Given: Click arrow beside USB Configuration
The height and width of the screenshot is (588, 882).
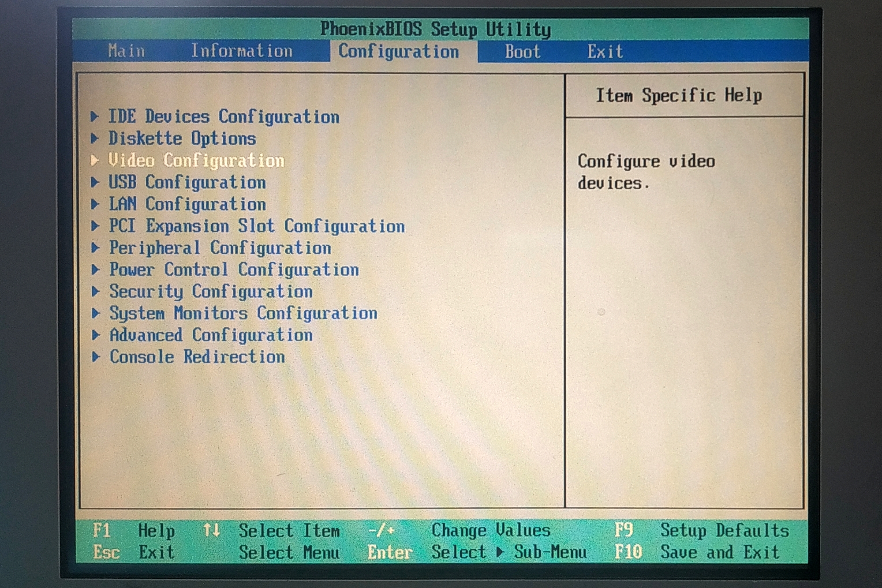Looking at the screenshot, I should [94, 182].
